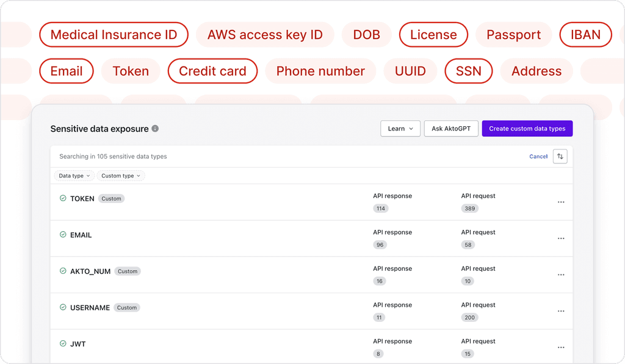
Task: Click the info icon beside Sensitive data exposure
Action: pos(155,129)
